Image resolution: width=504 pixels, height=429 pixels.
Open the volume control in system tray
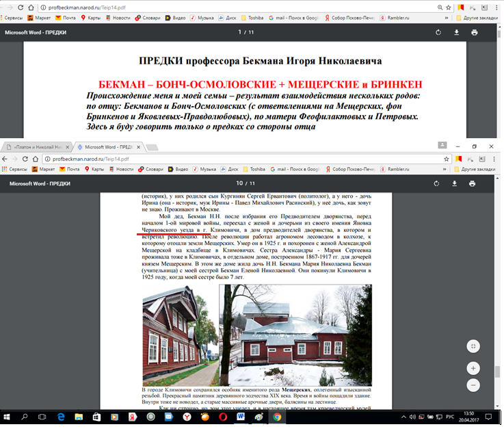pyautogui.click(x=413, y=417)
